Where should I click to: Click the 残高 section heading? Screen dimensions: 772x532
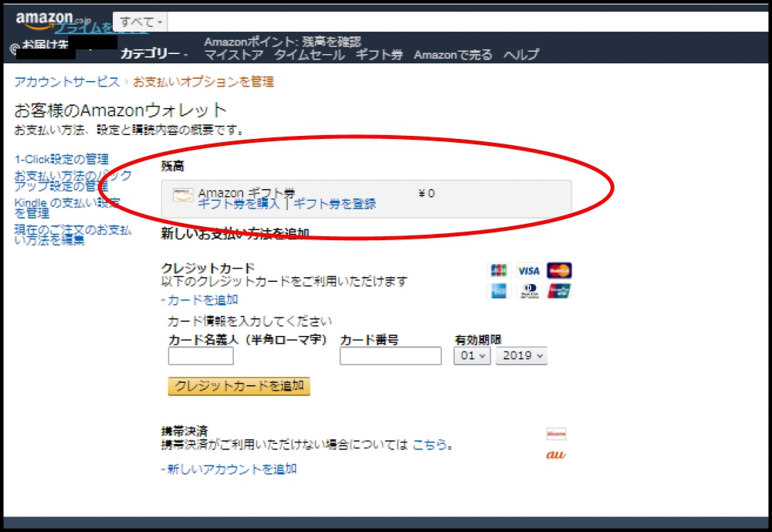[x=173, y=167]
